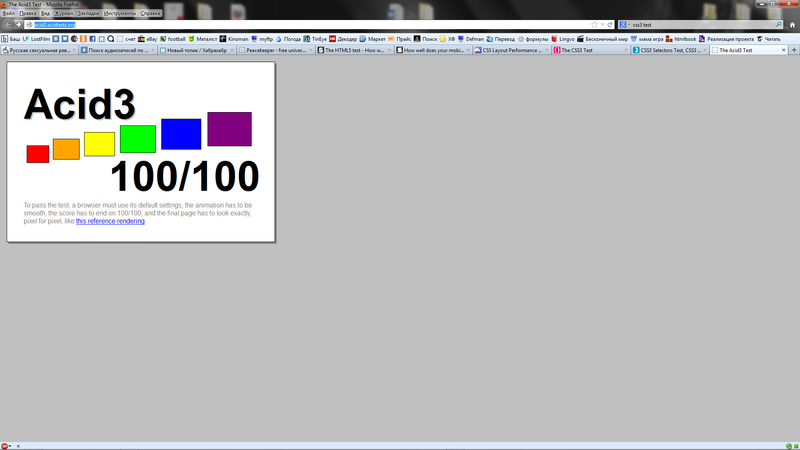800x450 pixels.
Task: Open the Google search engine selector
Action: (x=623, y=24)
